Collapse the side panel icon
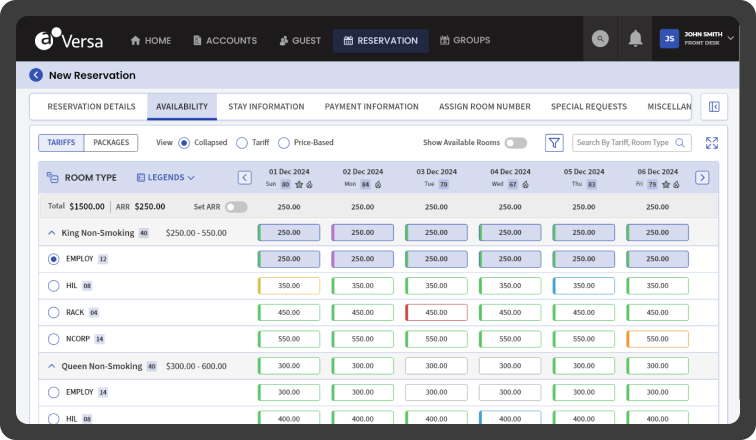The width and height of the screenshot is (756, 440). [714, 107]
